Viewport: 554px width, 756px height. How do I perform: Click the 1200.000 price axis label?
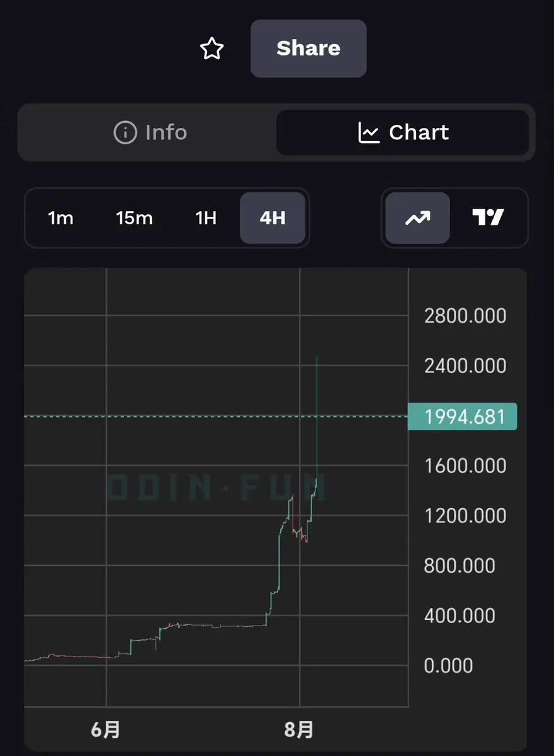[x=465, y=515]
